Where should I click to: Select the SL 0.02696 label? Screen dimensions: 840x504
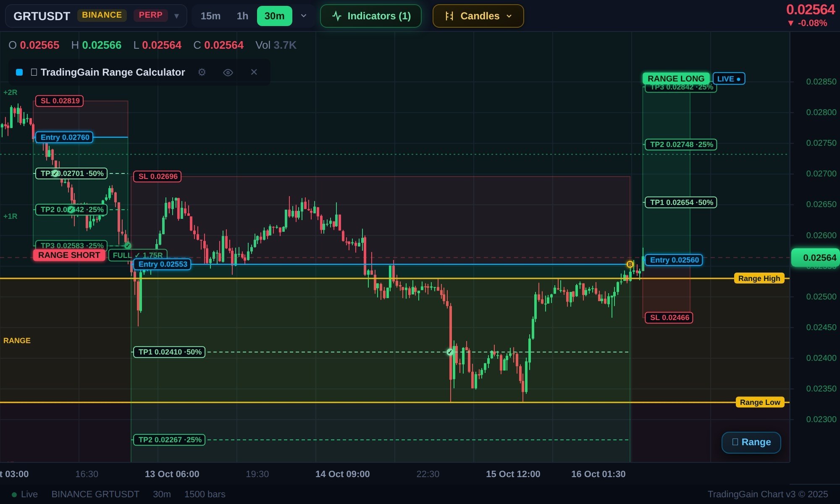point(157,176)
